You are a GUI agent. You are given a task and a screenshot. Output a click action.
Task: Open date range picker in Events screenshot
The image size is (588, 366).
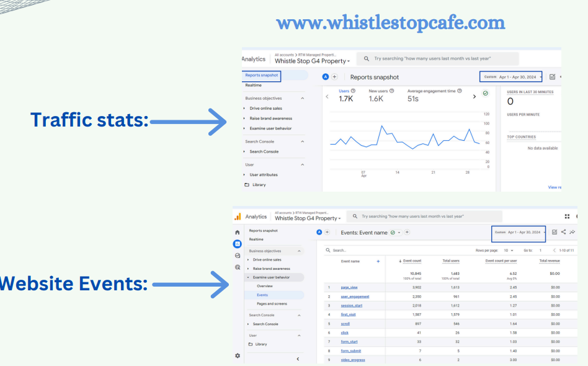[x=519, y=234]
